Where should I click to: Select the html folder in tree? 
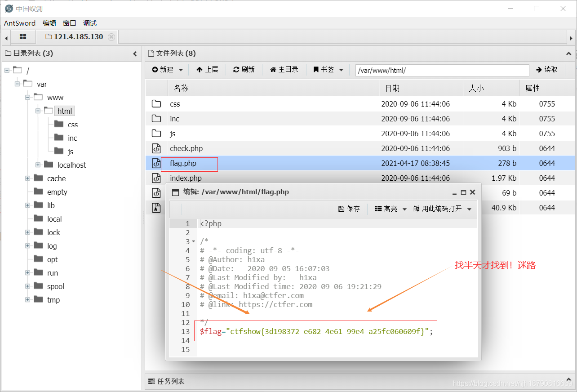pyautogui.click(x=65, y=111)
